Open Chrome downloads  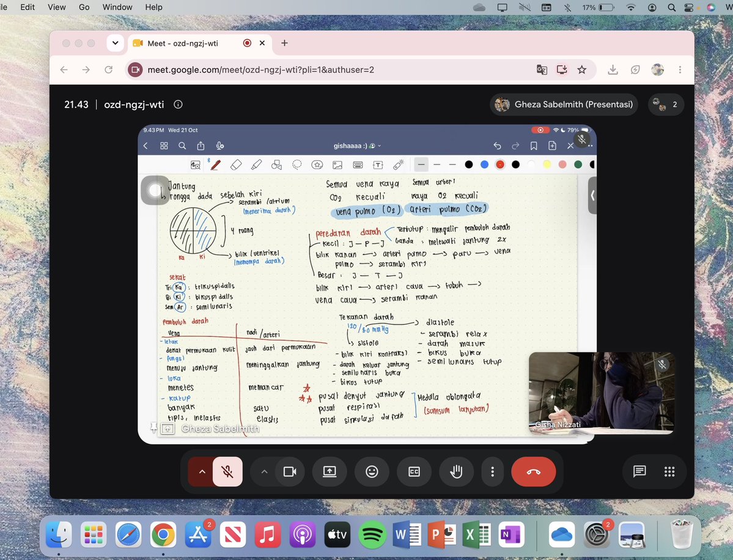613,70
